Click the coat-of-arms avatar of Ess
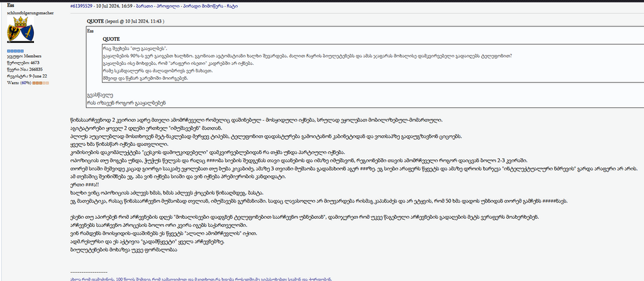644x281 pixels. [x=21, y=29]
